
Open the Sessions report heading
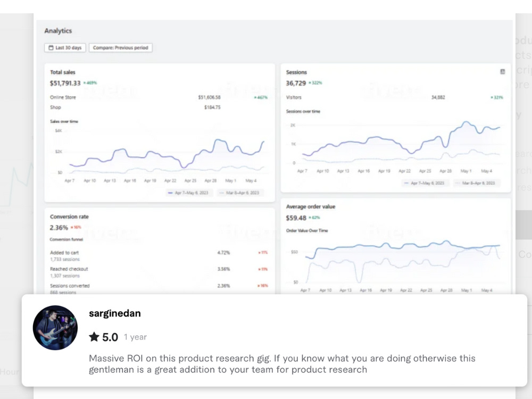(x=296, y=72)
